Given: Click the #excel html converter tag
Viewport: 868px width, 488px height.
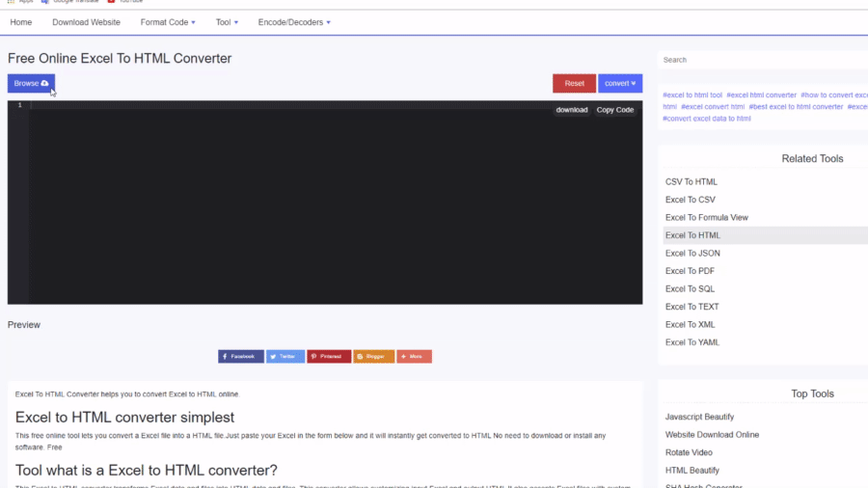Looking at the screenshot, I should click(761, 95).
